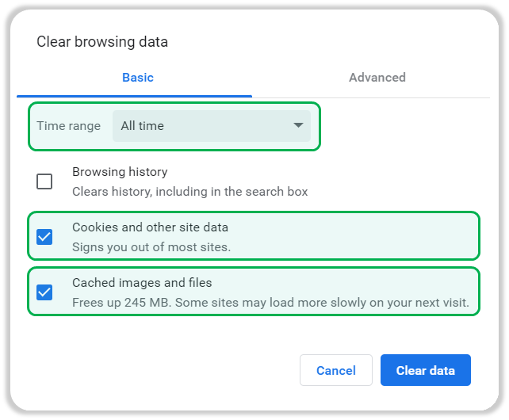Uncheck Cached images and files
This screenshot has height=420, width=509.
[x=44, y=292]
